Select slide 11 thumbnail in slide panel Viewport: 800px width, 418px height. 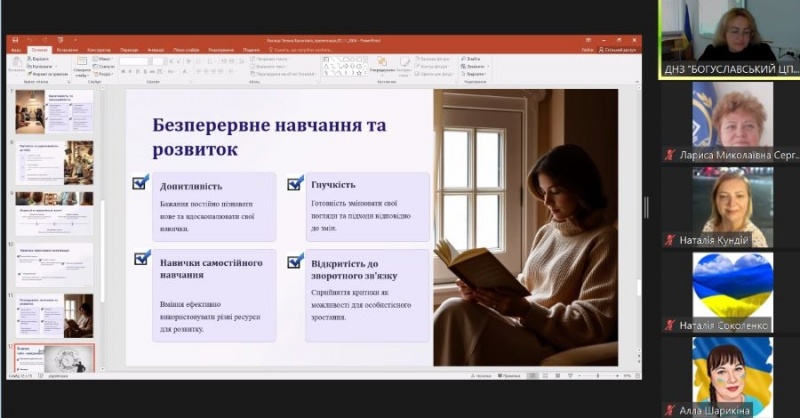tap(54, 315)
